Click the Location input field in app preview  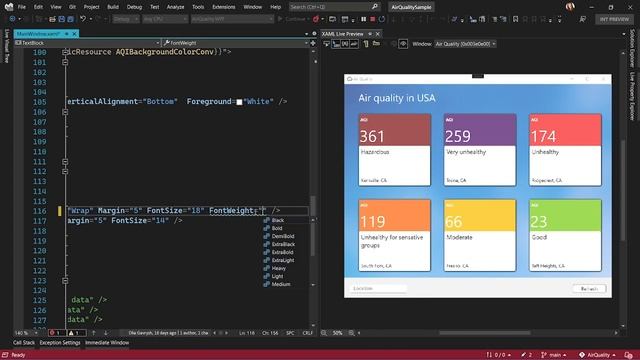[378, 289]
